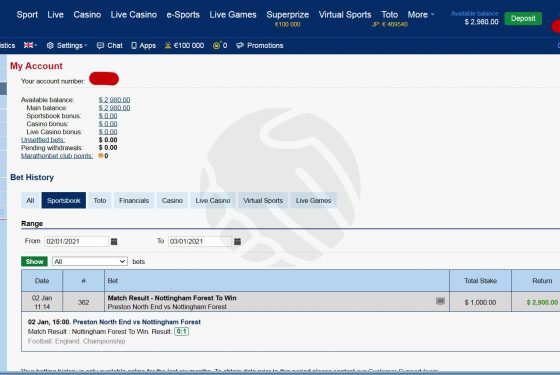
Task: Open bet slip details icon for bet 362
Action: [x=440, y=301]
